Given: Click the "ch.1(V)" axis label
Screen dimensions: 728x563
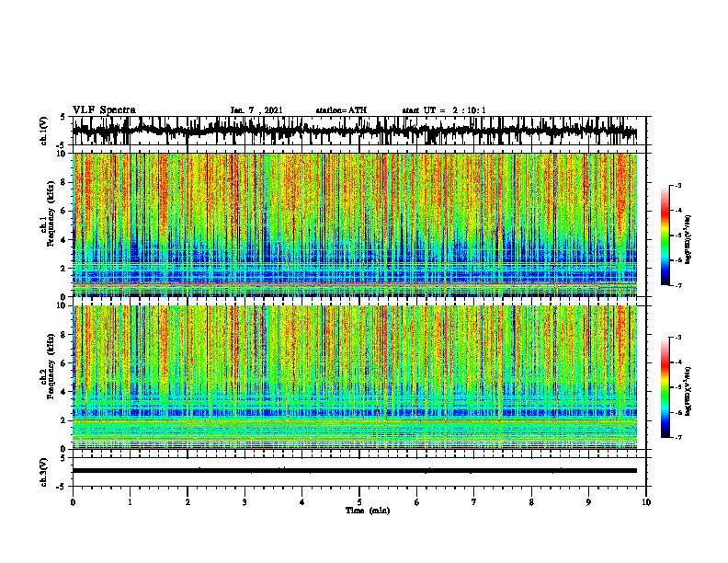Looking at the screenshot, I should coord(44,131).
